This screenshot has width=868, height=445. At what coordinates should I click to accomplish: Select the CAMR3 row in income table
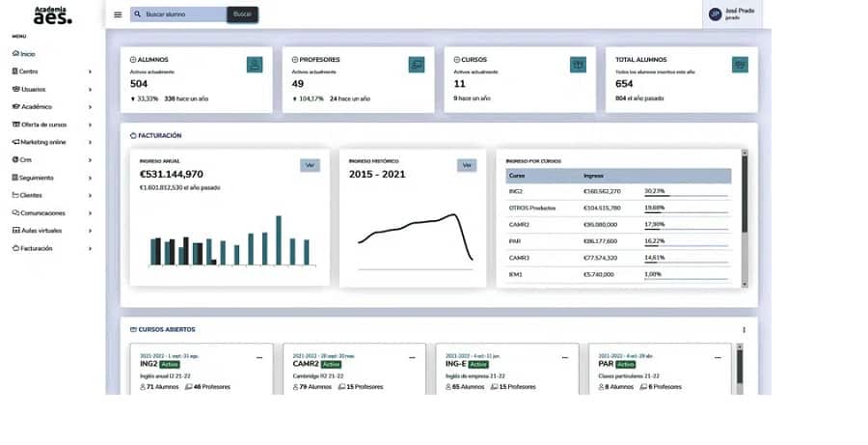click(x=618, y=259)
